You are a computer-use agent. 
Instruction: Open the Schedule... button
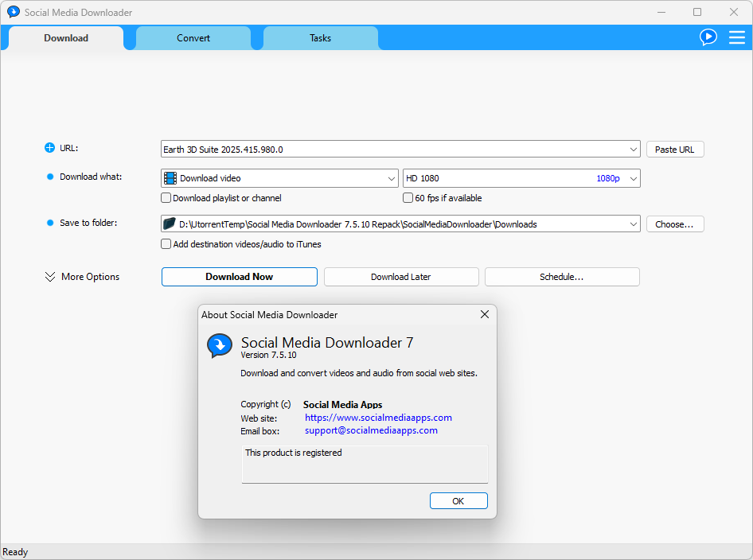click(562, 277)
